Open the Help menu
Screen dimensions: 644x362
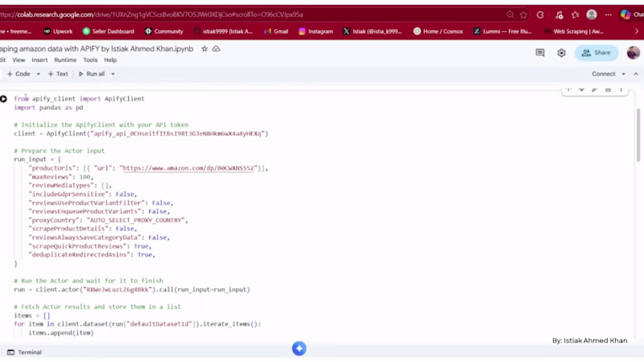click(110, 60)
